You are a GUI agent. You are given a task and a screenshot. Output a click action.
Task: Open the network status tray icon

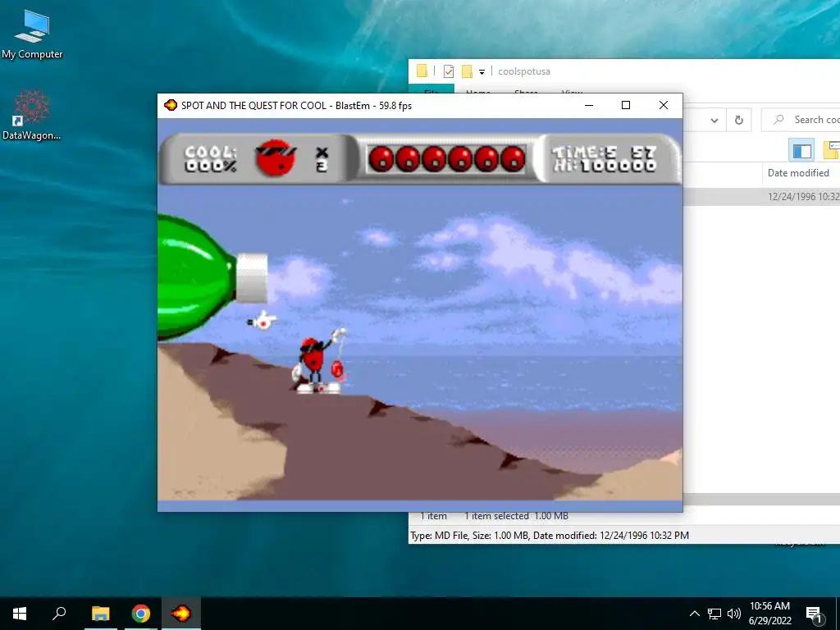point(714,614)
